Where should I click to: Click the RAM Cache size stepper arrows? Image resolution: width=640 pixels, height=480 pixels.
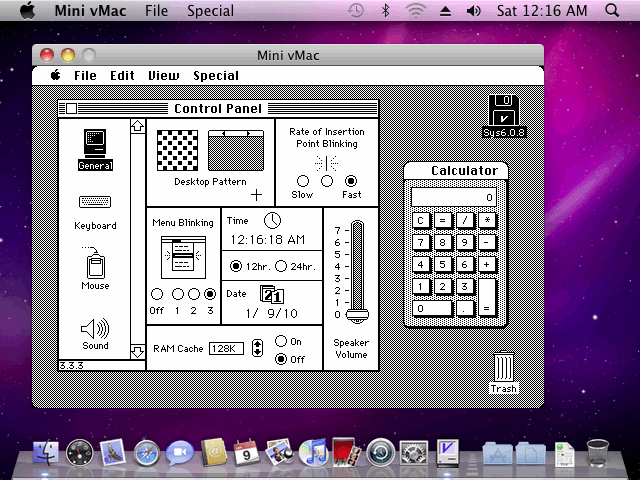point(257,348)
